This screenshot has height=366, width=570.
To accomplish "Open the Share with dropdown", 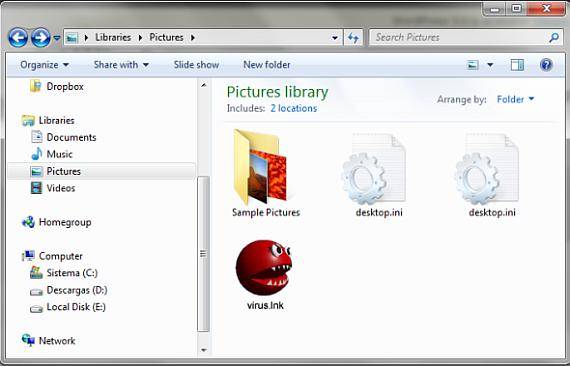I will [121, 65].
